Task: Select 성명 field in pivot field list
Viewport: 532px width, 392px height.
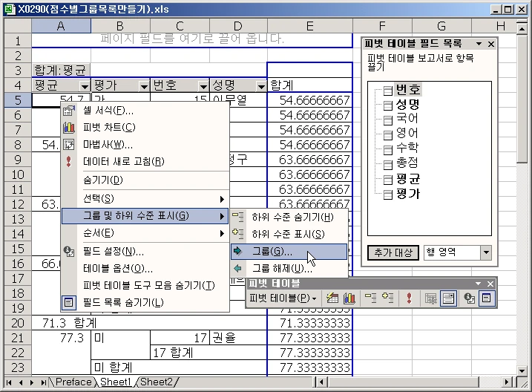Action: coord(407,104)
